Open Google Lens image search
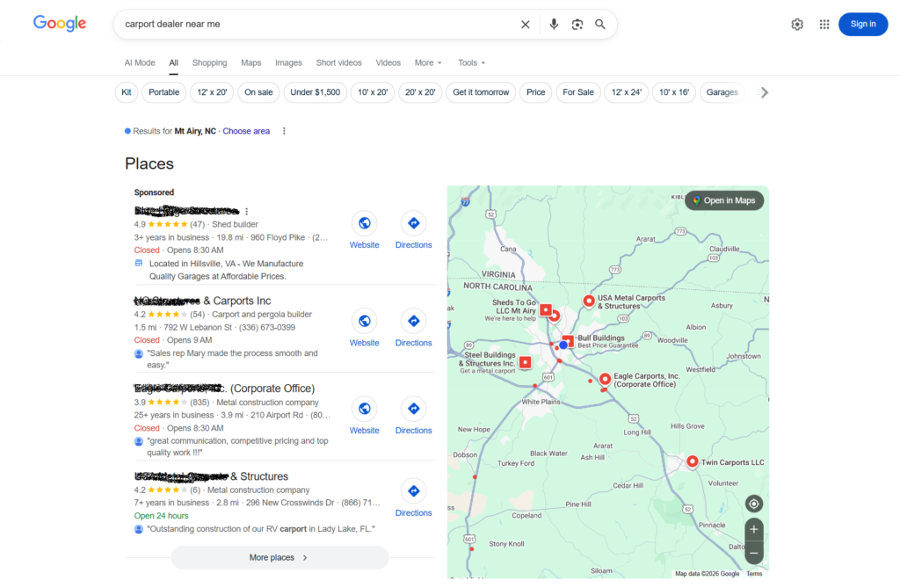The width and height of the screenshot is (900, 588). coord(577,24)
